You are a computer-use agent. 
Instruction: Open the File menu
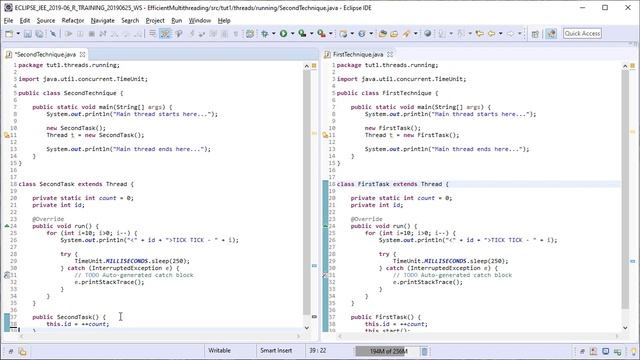8,20
